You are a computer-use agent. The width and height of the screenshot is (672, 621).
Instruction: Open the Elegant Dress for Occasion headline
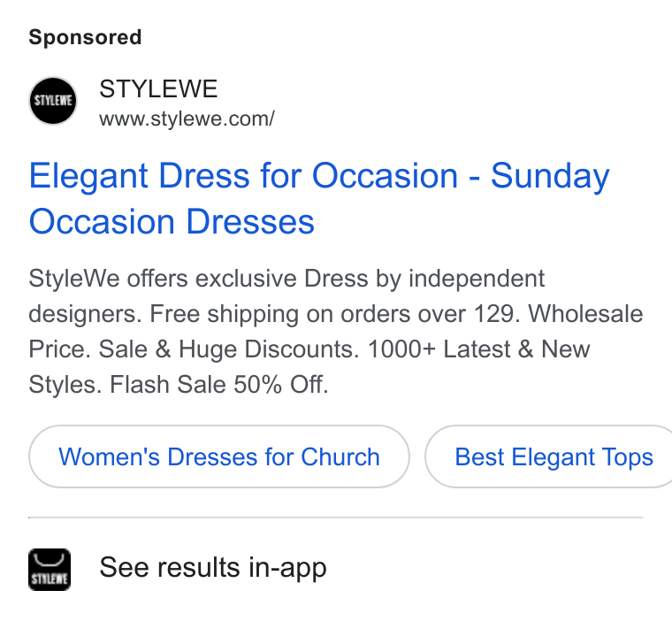319,198
